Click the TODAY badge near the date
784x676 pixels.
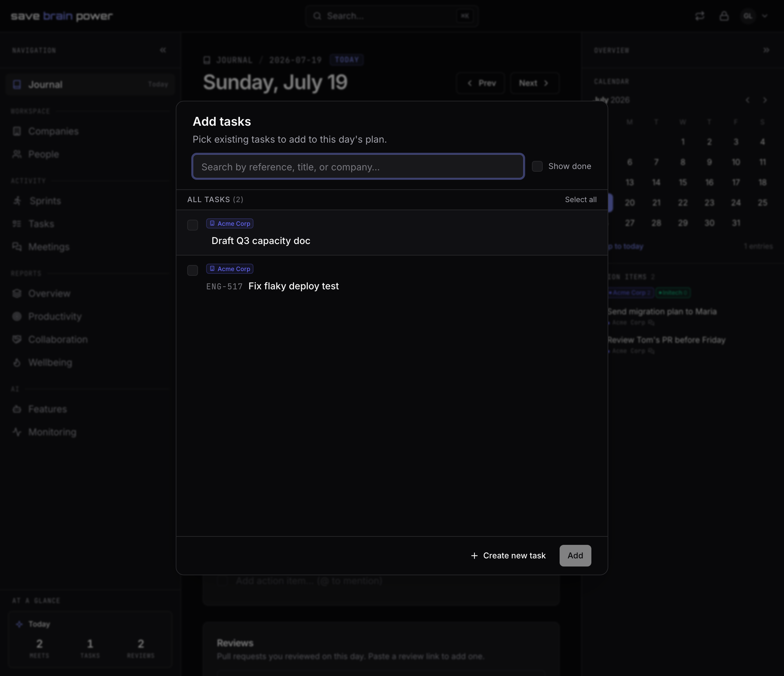click(x=347, y=60)
